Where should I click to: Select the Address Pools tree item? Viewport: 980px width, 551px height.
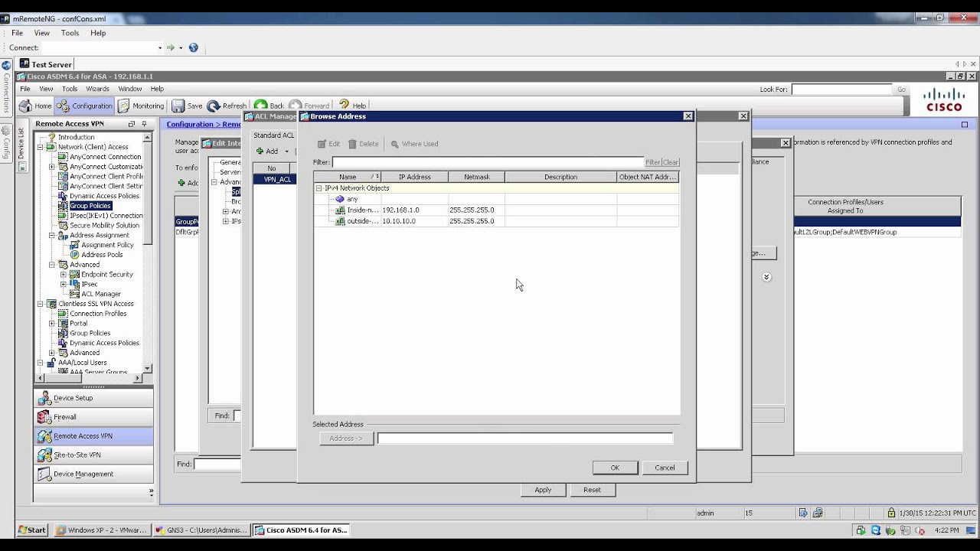102,255
